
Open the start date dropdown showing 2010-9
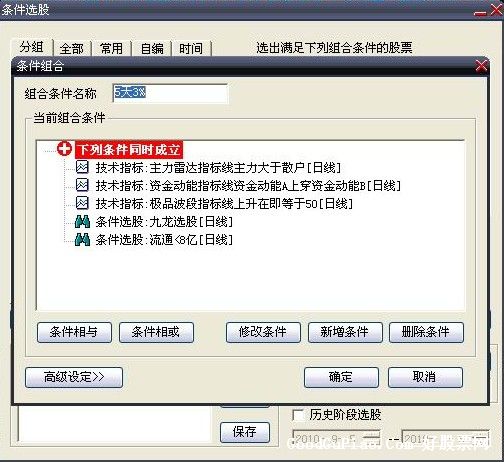(375, 437)
